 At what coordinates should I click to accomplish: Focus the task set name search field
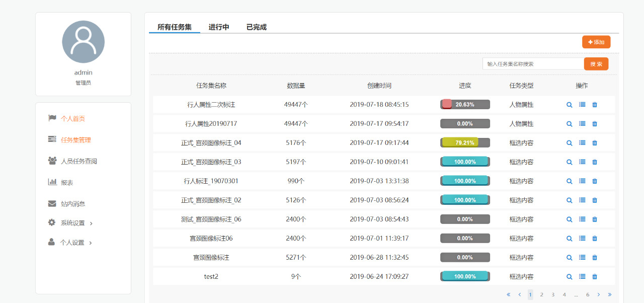pos(533,64)
